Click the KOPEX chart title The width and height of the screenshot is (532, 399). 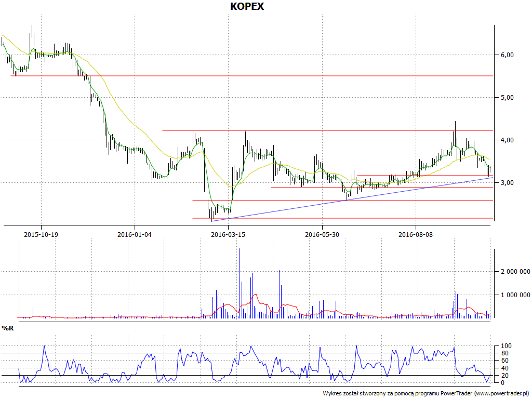(x=247, y=6)
